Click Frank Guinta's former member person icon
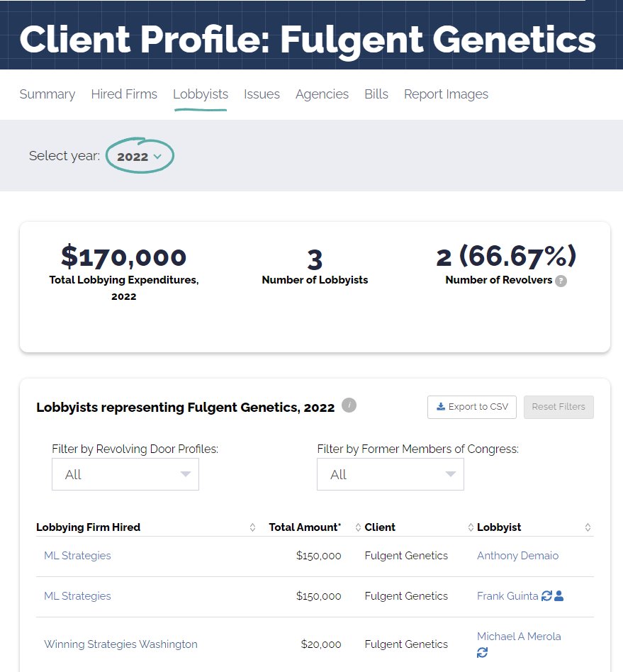This screenshot has height=672, width=623. coord(559,595)
